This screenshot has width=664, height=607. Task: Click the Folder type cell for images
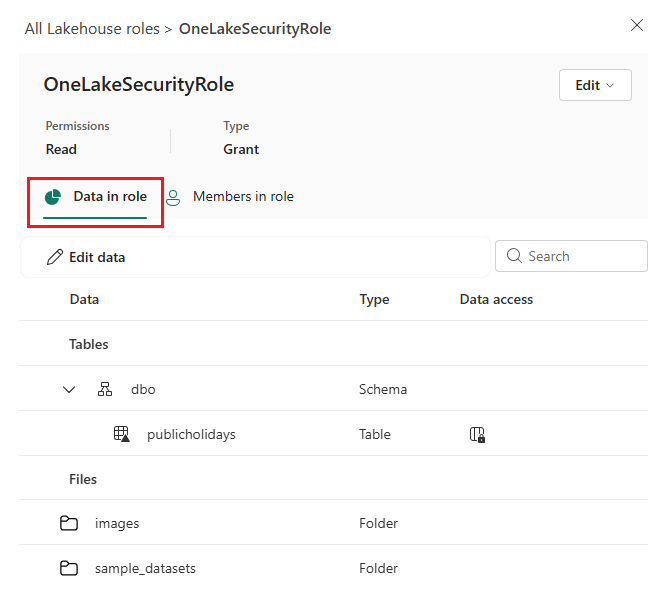[378, 524]
